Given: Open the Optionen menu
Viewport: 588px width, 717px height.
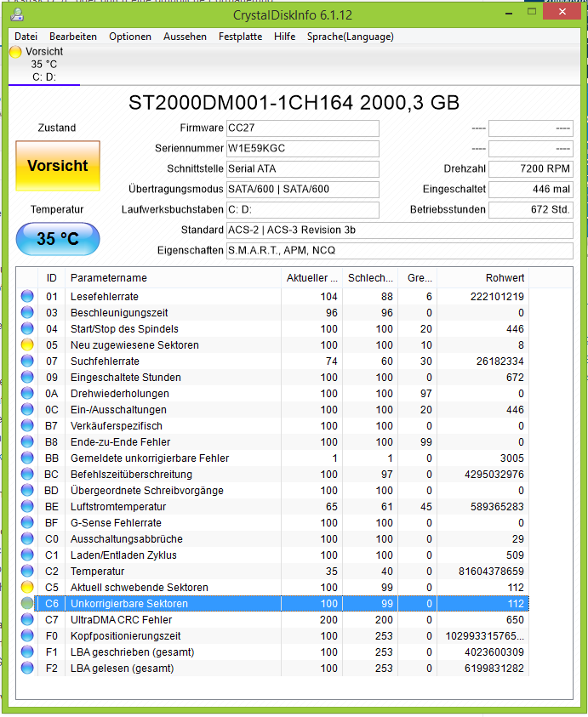Looking at the screenshot, I should click(130, 37).
